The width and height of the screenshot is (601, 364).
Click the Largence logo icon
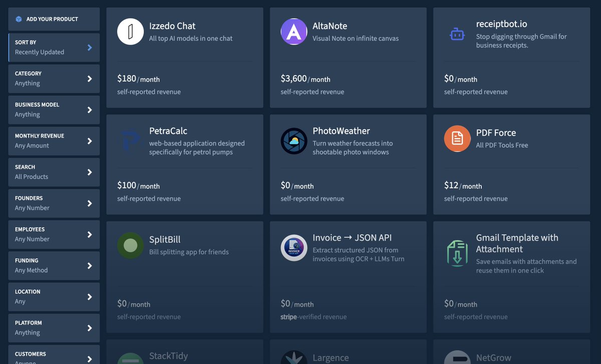coord(294,357)
